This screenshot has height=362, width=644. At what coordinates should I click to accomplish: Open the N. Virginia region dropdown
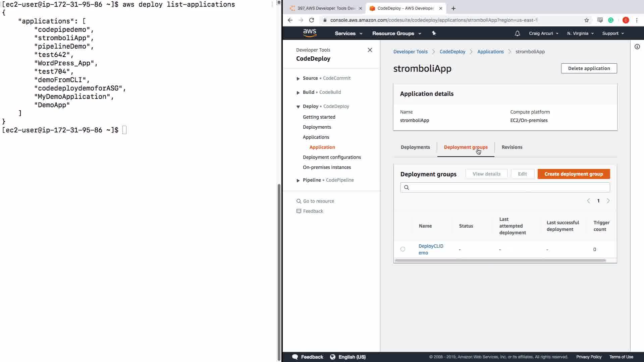click(x=580, y=33)
